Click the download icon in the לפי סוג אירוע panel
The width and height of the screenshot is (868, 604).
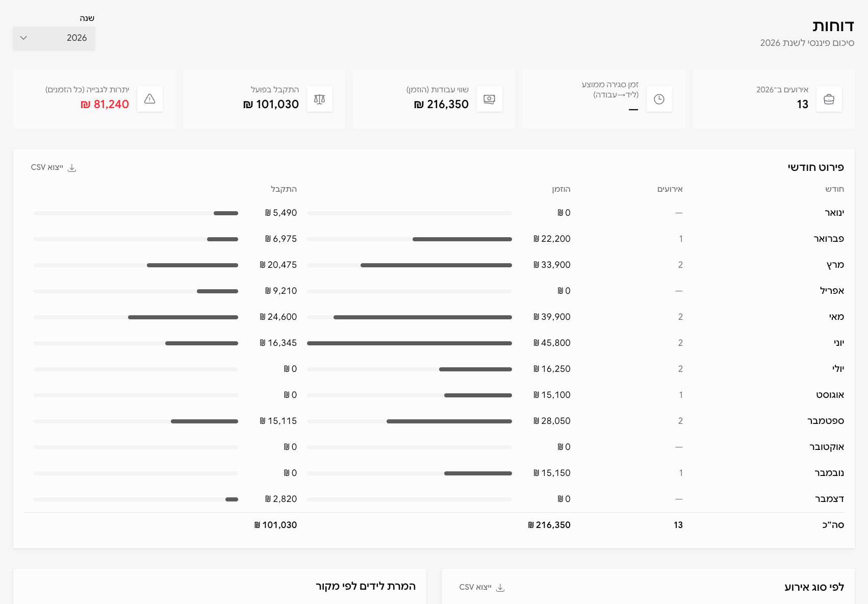pos(500,588)
